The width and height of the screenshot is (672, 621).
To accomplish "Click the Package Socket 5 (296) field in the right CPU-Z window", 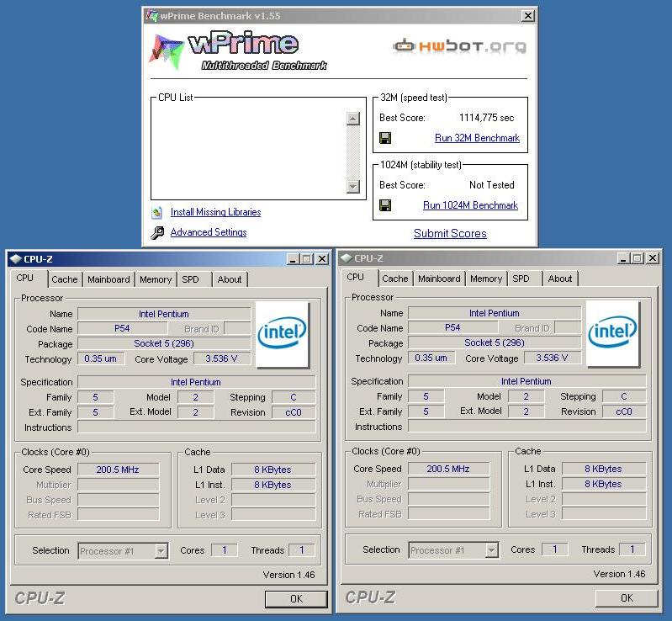I will (495, 342).
